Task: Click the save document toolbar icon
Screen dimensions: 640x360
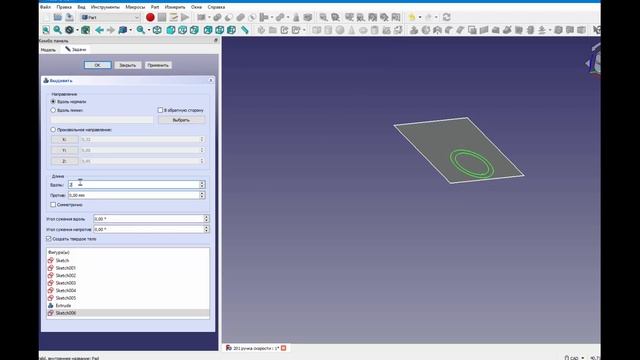Action: (x=69, y=17)
